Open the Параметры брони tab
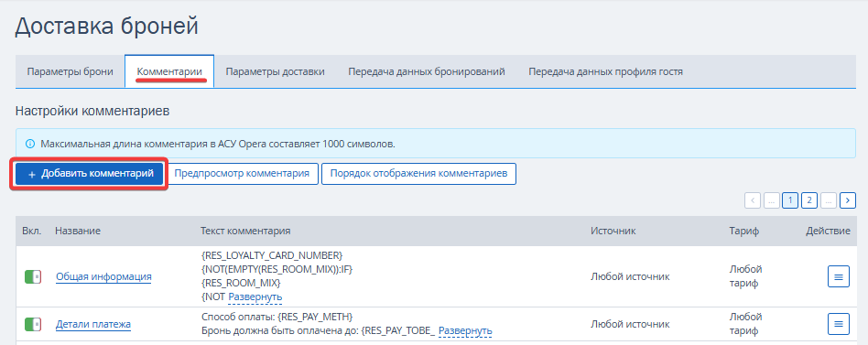This screenshot has height=345, width=868. [71, 72]
